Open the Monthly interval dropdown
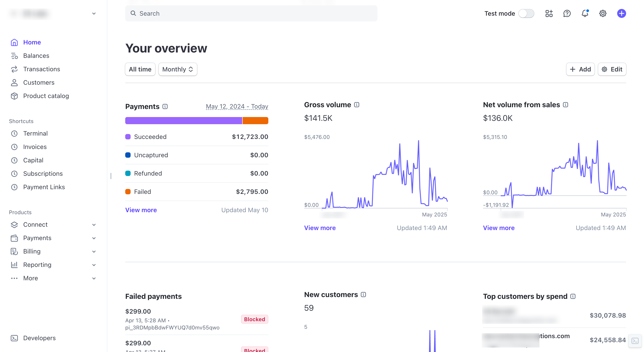The width and height of the screenshot is (644, 352). [x=178, y=69]
